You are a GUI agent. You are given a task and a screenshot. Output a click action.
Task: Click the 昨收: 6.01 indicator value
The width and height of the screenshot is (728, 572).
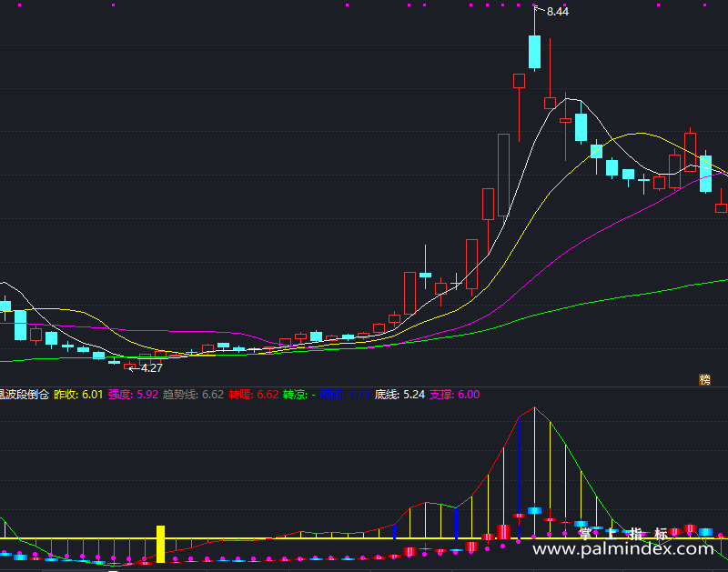click(78, 395)
